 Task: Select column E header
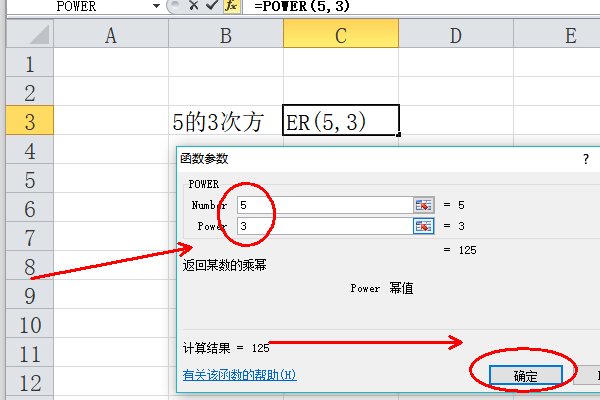[x=557, y=35]
